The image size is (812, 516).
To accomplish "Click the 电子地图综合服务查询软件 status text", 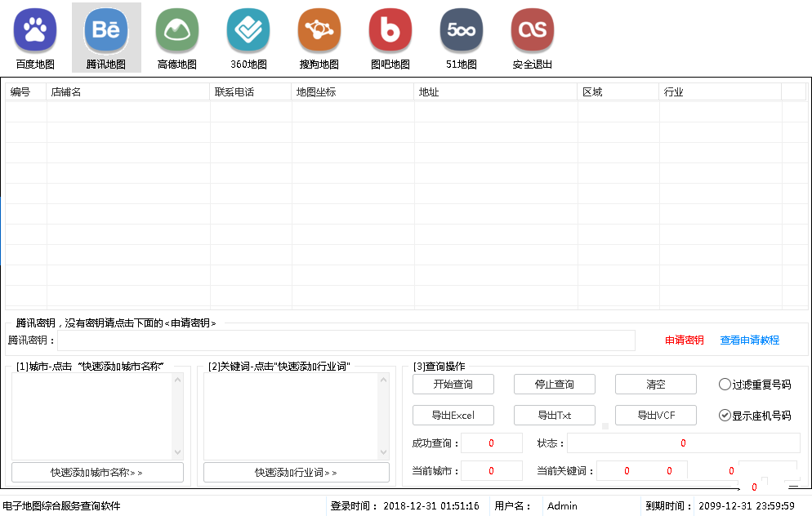I will tap(61, 506).
